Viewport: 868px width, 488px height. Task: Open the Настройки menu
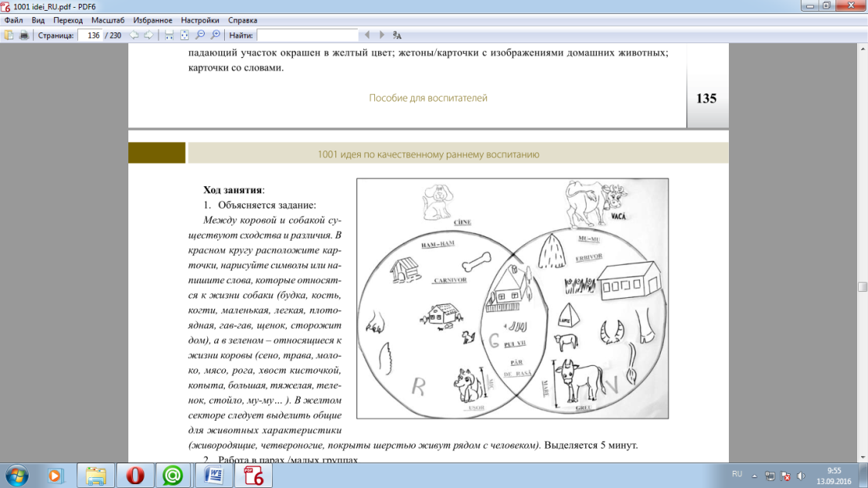tap(200, 20)
